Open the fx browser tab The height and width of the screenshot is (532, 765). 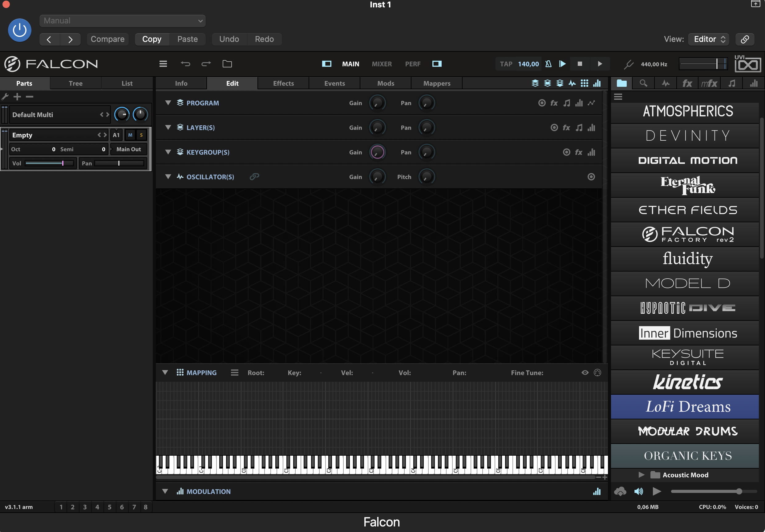coord(687,83)
